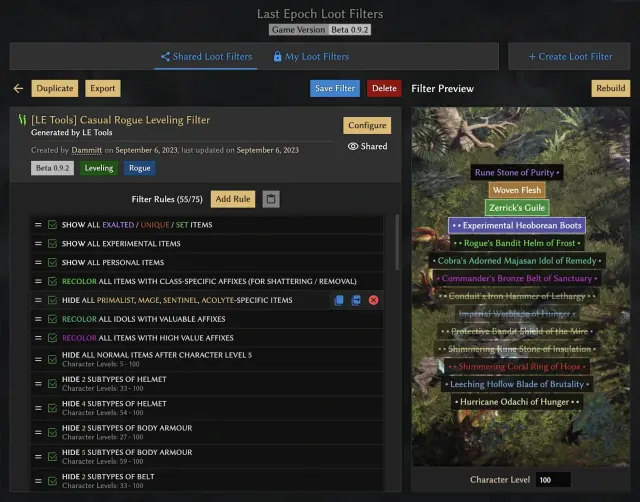Click drag handle of Hide 2 subtypes helmet
This screenshot has width=640, height=502.
[x=38, y=384]
